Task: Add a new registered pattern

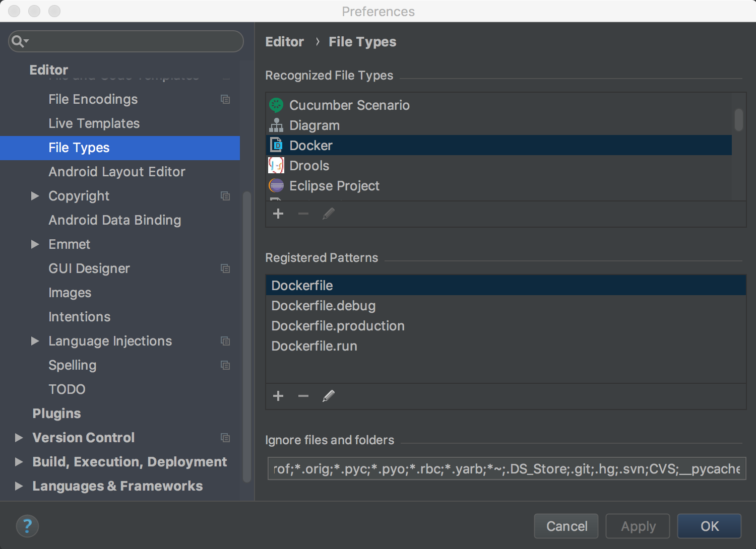Action: pos(278,396)
